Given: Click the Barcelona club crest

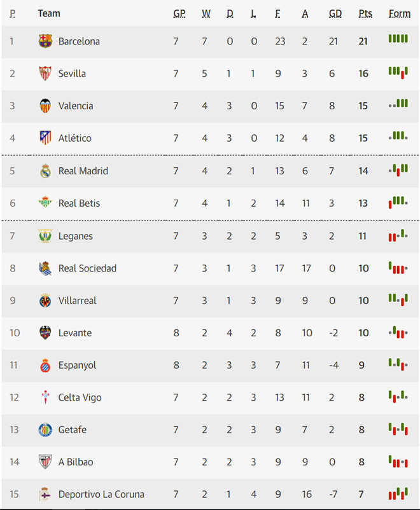Looking at the screenshot, I should (45, 41).
